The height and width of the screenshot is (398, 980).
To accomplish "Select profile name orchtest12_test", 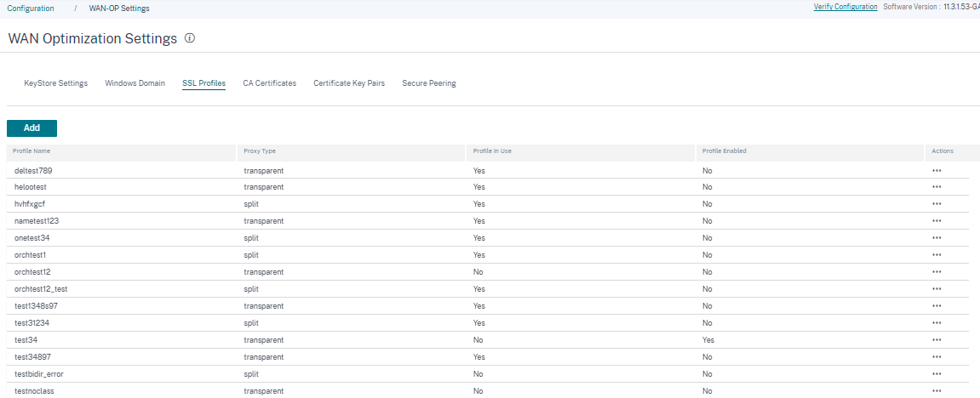I will (41, 289).
